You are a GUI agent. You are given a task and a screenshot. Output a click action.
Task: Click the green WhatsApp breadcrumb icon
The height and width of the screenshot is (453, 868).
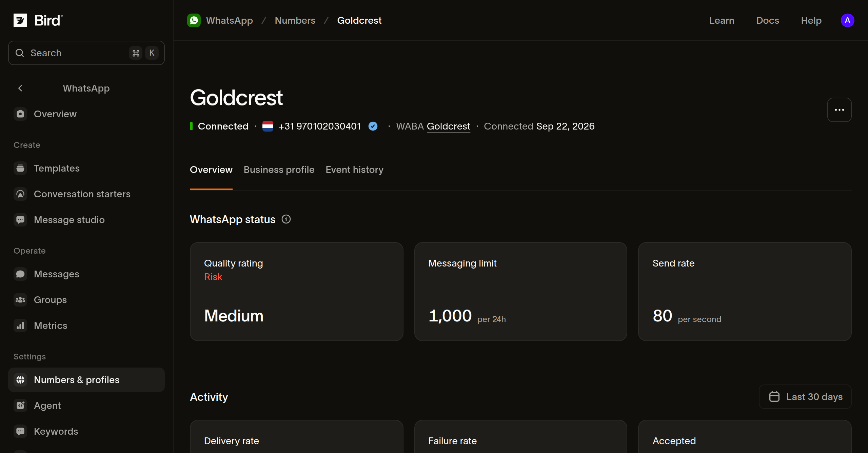[x=194, y=20]
